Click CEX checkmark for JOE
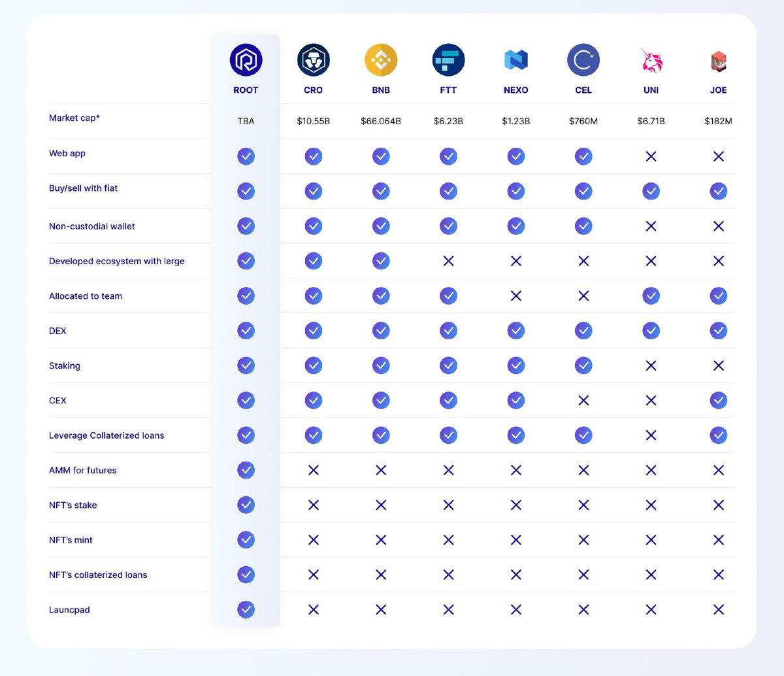This screenshot has height=676, width=784. pyautogui.click(x=719, y=400)
